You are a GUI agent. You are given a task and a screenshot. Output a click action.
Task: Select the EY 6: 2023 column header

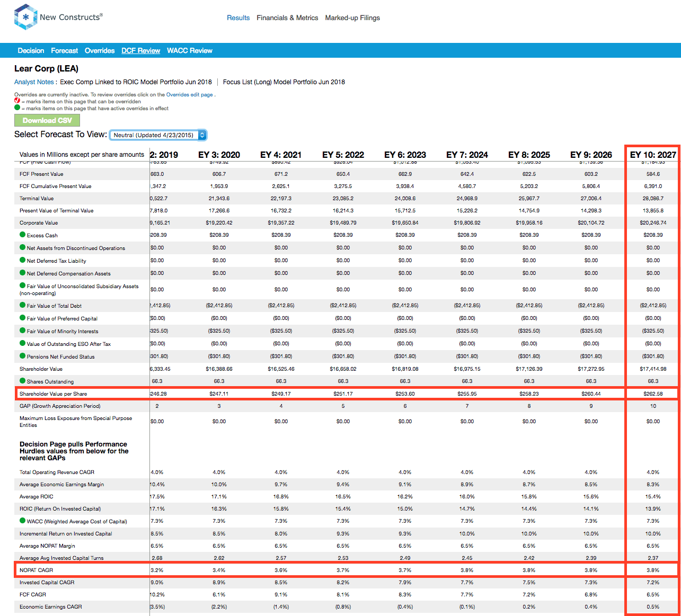pos(405,155)
